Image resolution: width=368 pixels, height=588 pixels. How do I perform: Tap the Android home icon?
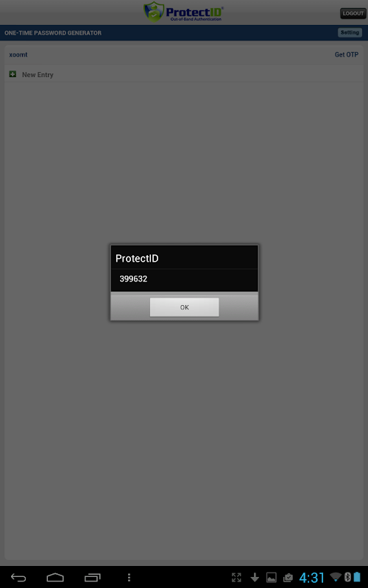point(55,577)
